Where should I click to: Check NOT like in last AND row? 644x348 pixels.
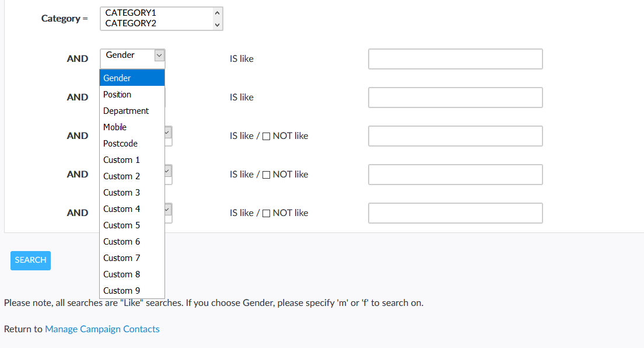(267, 213)
